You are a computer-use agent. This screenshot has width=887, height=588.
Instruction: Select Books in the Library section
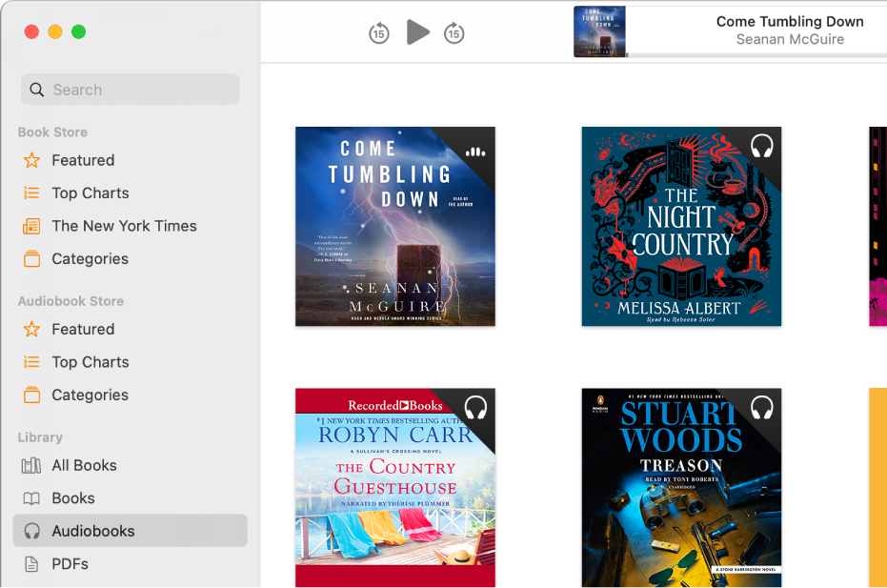pyautogui.click(x=131, y=498)
